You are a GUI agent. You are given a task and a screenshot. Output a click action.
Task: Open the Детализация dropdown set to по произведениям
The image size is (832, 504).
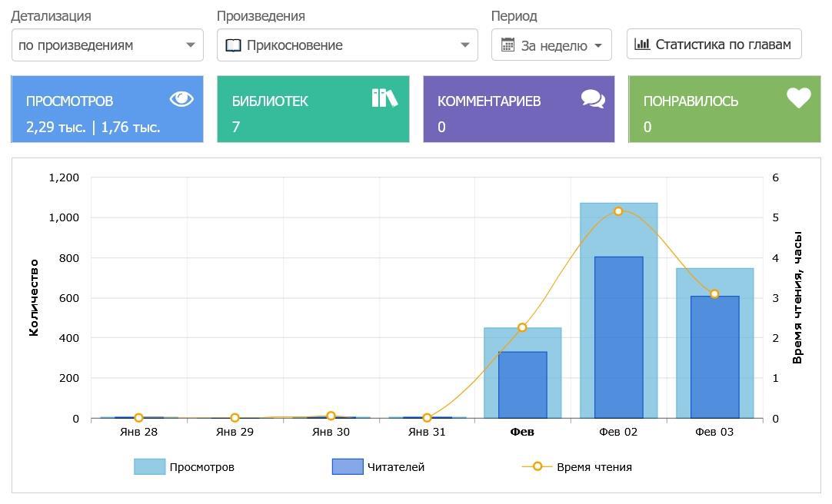[108, 45]
